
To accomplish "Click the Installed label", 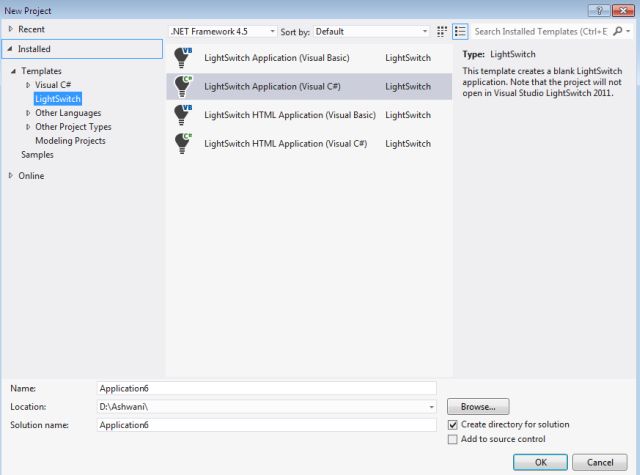I will coord(34,49).
